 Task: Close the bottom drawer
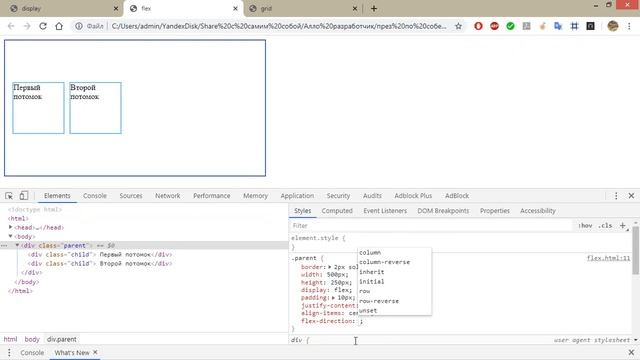coord(631,352)
